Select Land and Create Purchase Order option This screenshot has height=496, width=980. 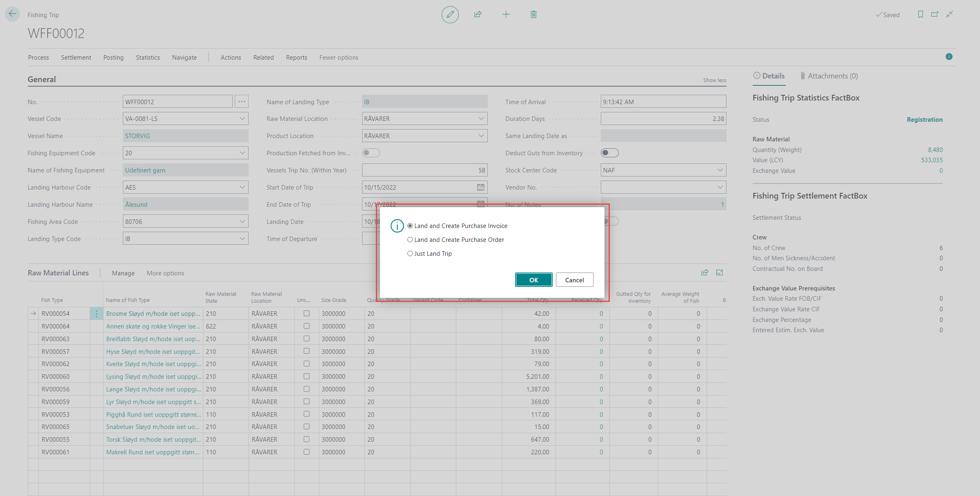[410, 240]
